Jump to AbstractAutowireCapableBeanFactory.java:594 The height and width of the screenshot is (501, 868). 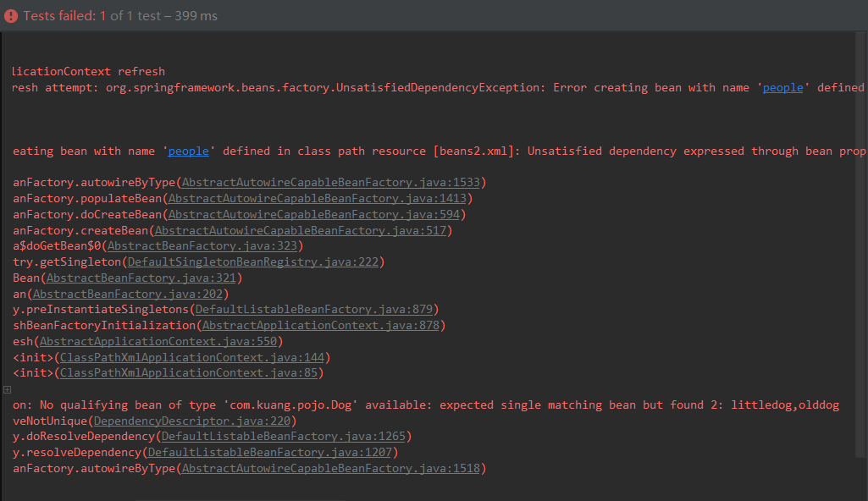(314, 215)
